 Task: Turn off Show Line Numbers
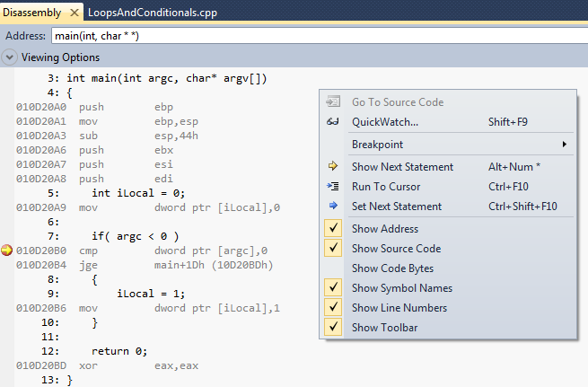click(334, 308)
